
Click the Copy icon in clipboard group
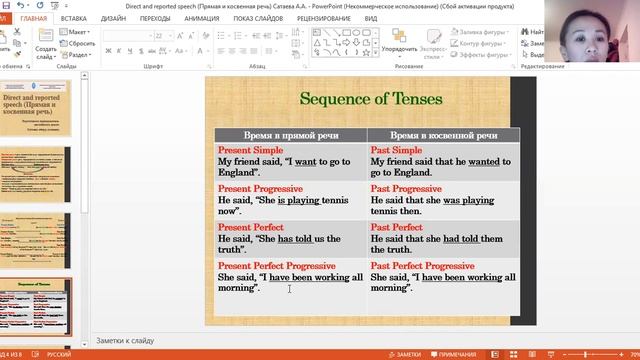(x=17, y=43)
